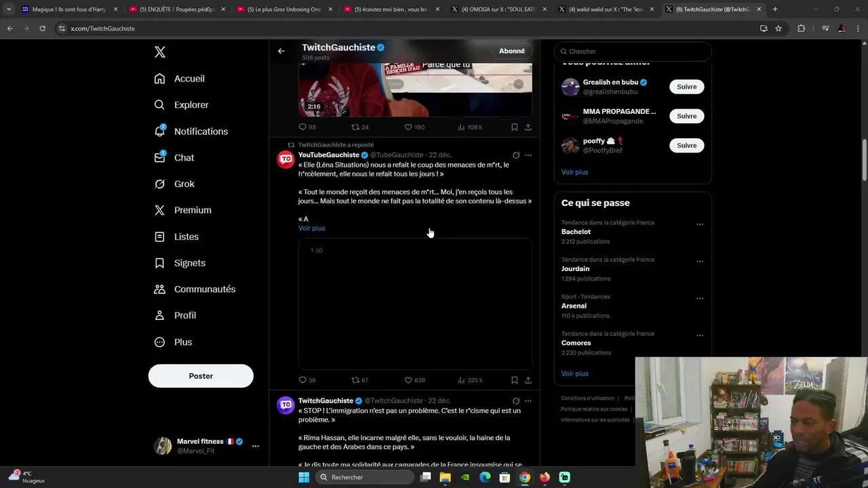Open the Bachelot trend
Image resolution: width=868 pixels, height=488 pixels.
pos(576,232)
